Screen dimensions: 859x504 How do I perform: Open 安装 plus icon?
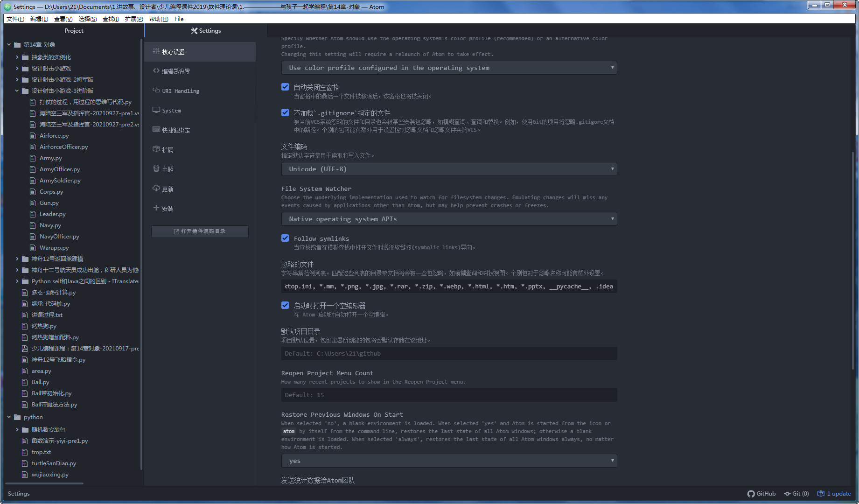(x=156, y=208)
